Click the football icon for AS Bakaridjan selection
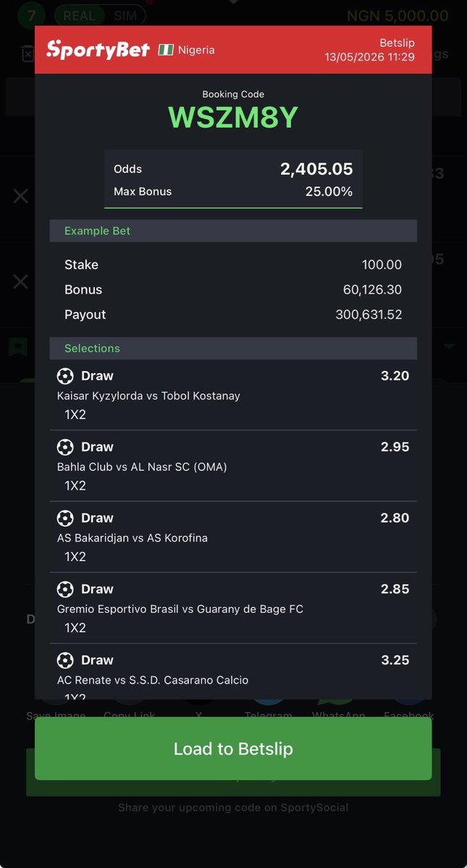 click(x=65, y=518)
